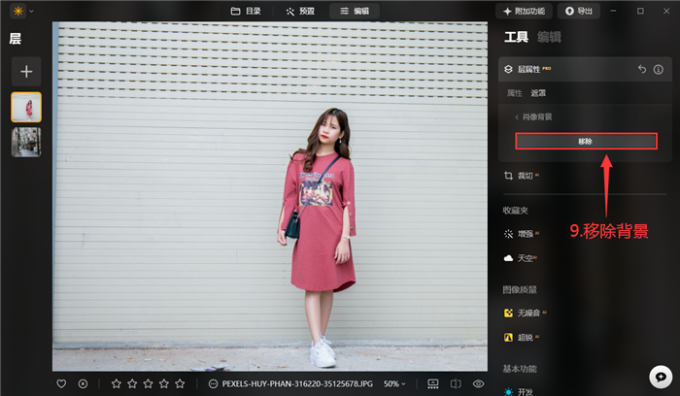Click the 基本功能 essentials section heading
The width and height of the screenshot is (680, 396).
point(520,369)
